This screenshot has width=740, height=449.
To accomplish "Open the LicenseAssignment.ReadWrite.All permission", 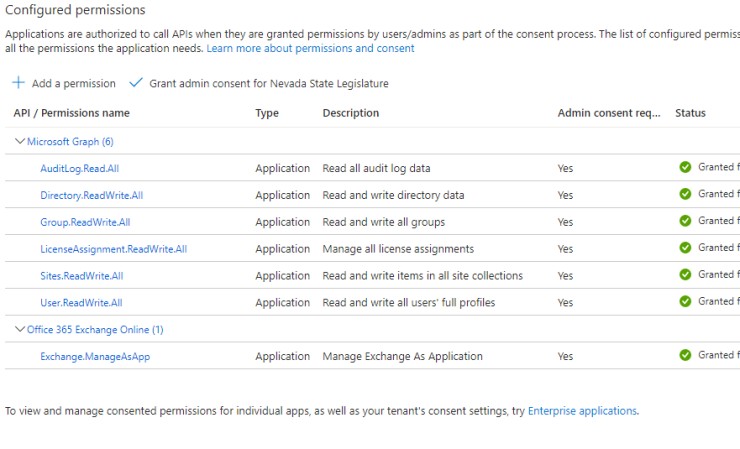I will [113, 249].
